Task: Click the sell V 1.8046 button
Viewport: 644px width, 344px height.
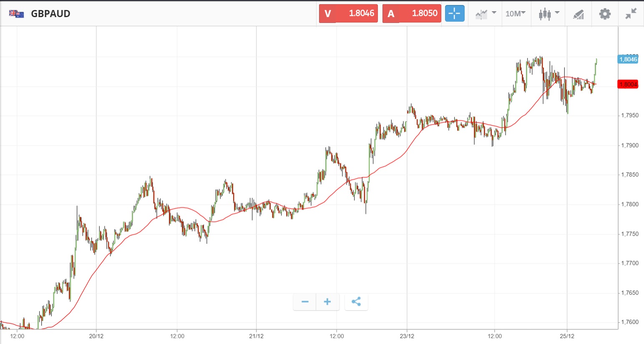Action: 348,13
